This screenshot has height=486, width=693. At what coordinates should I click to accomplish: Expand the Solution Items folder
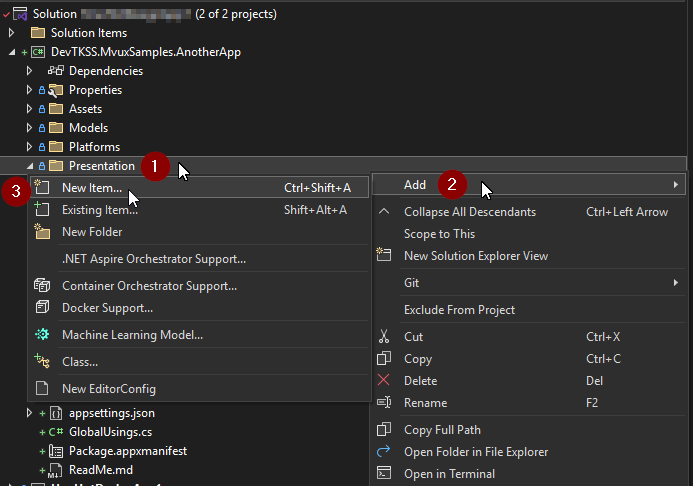coord(11,33)
